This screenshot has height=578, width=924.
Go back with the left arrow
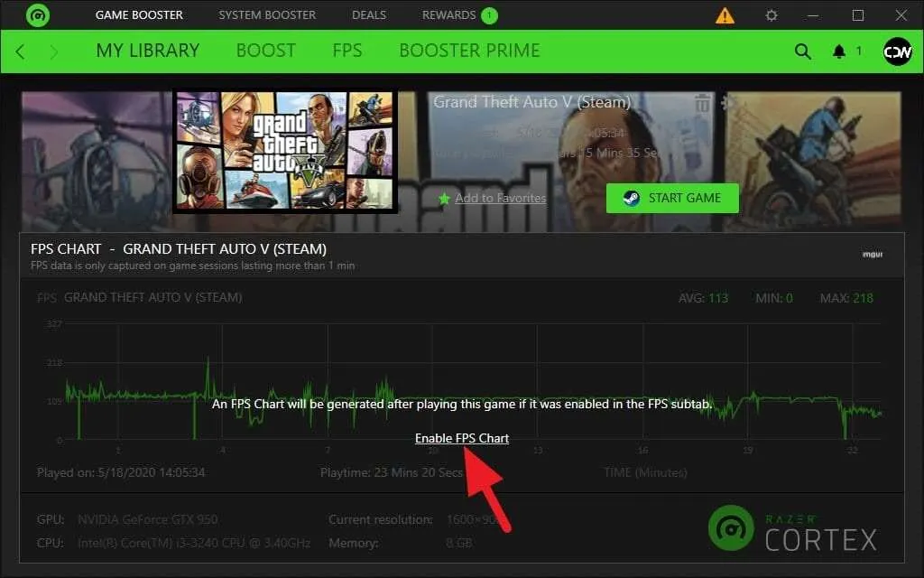click(20, 51)
